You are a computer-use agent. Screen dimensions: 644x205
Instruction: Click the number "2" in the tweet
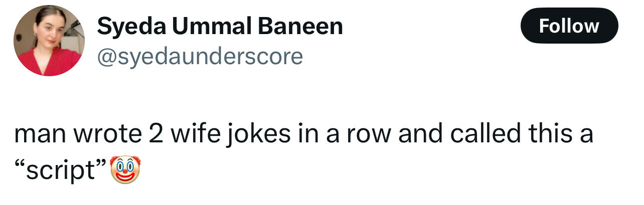click(155, 135)
